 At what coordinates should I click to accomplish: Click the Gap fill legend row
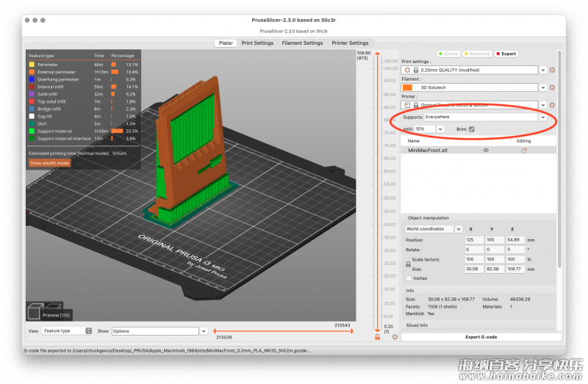coord(83,117)
